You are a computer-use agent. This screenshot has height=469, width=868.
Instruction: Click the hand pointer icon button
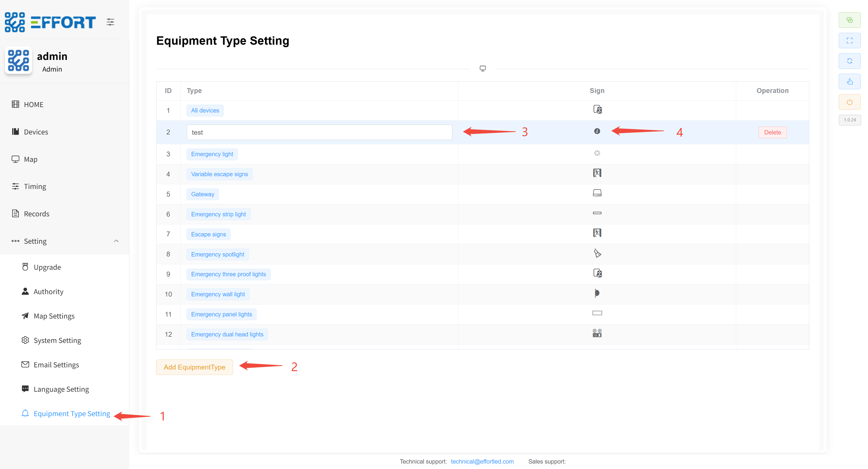[849, 82]
